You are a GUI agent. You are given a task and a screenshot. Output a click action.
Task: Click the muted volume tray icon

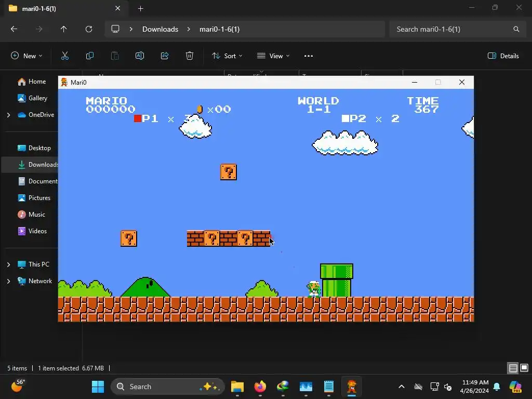point(448,387)
